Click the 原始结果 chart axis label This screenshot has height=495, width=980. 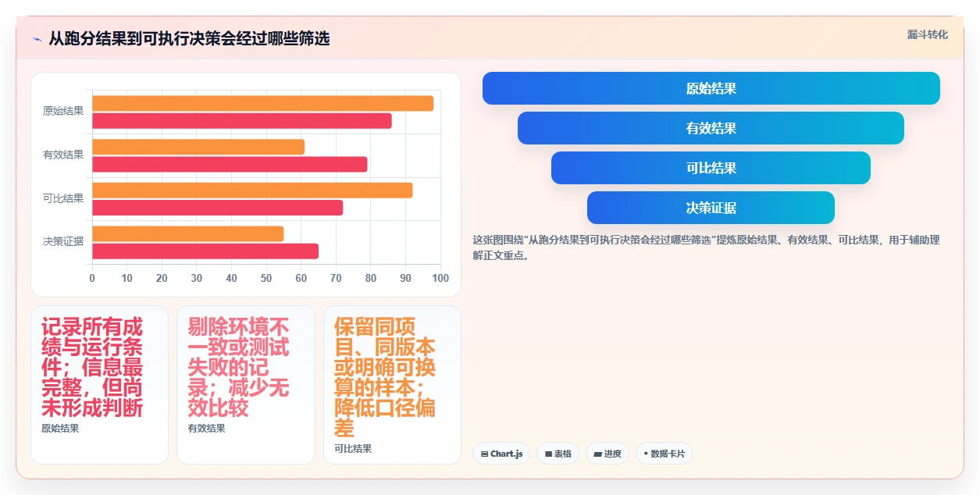pos(63,111)
